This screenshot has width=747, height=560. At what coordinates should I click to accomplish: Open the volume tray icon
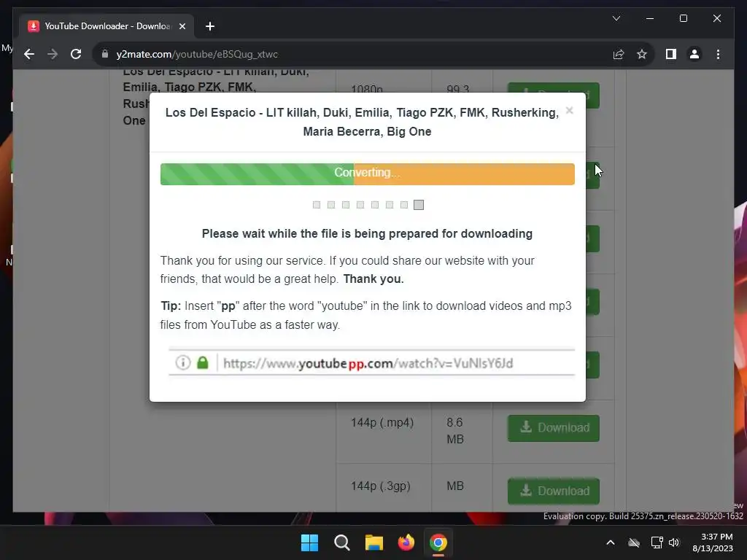[674, 542]
